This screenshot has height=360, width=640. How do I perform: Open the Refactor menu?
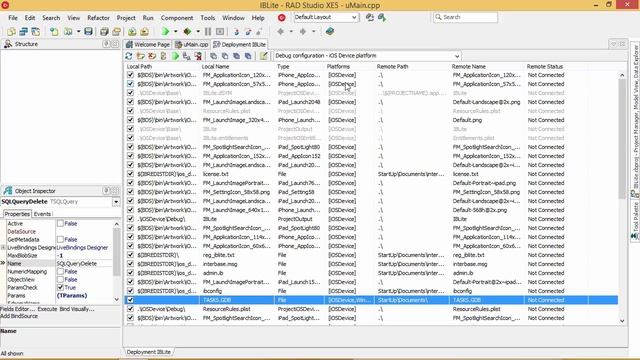pyautogui.click(x=98, y=18)
